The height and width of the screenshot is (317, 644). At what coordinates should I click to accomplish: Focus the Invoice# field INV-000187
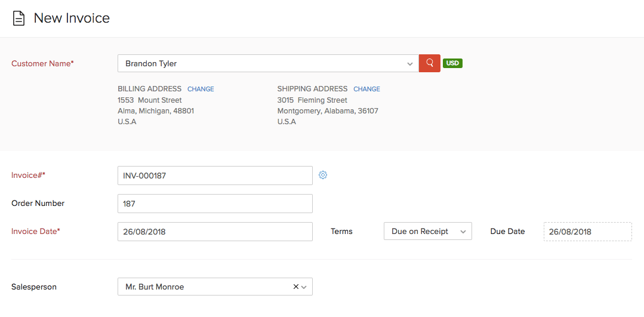pos(215,176)
